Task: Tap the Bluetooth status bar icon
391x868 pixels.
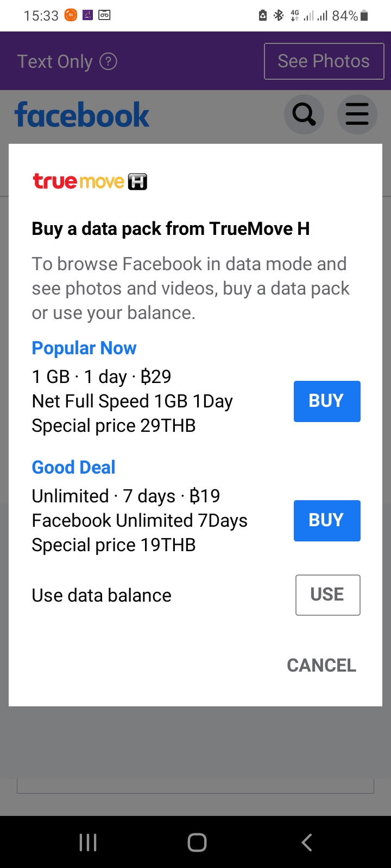Action: click(x=279, y=15)
